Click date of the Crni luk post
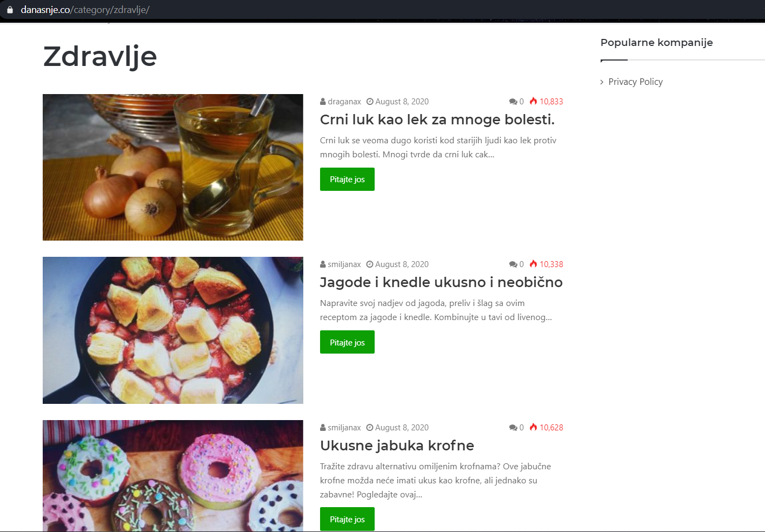Viewport: 765px width, 532px height. (x=402, y=102)
